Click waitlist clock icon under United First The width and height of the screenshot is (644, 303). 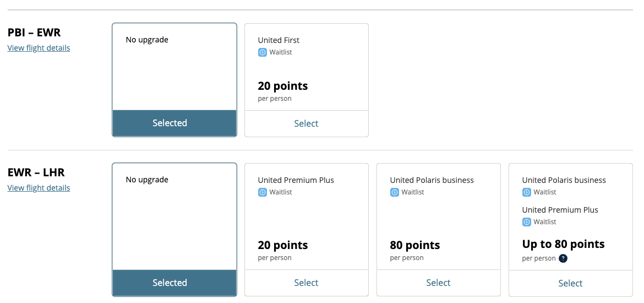(x=263, y=52)
